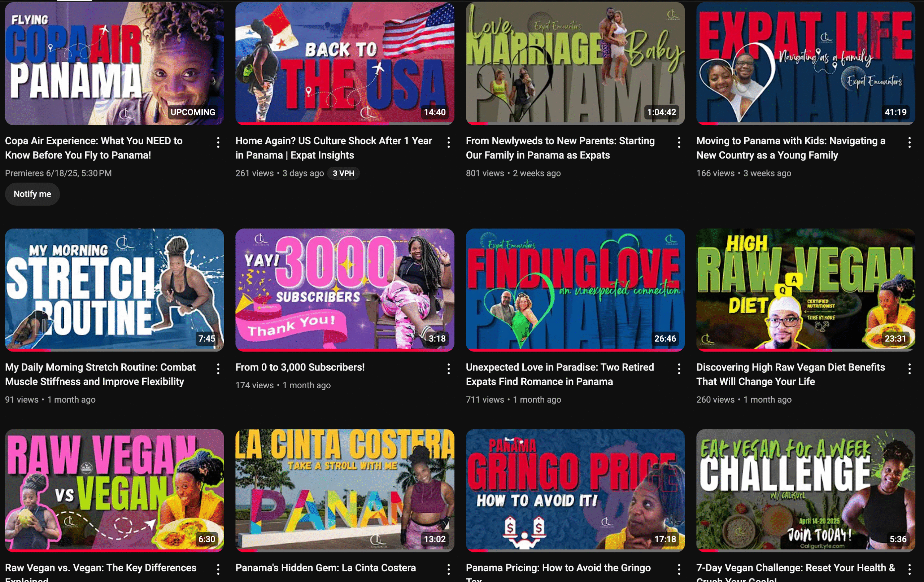Viewport: 924px width, 582px height.
Task: Open Moving to Panama with Kids title link
Action: 790,148
